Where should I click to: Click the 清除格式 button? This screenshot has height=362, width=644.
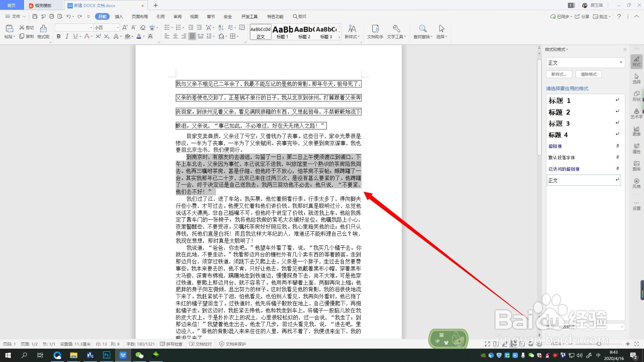click(588, 74)
